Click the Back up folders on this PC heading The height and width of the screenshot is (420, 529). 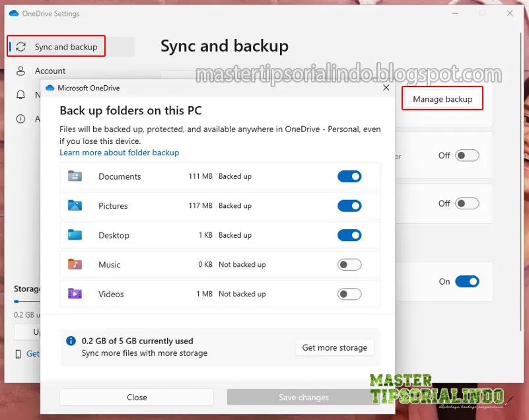pyautogui.click(x=131, y=111)
